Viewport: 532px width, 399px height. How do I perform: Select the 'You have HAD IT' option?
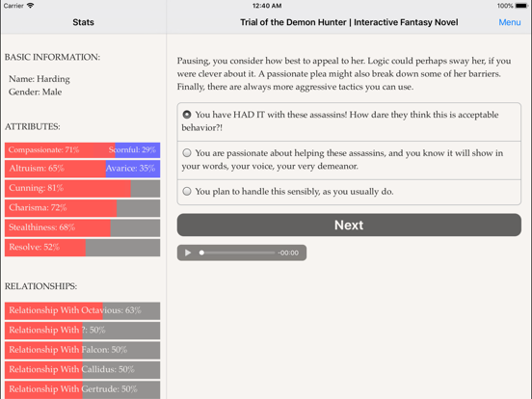(x=349, y=121)
